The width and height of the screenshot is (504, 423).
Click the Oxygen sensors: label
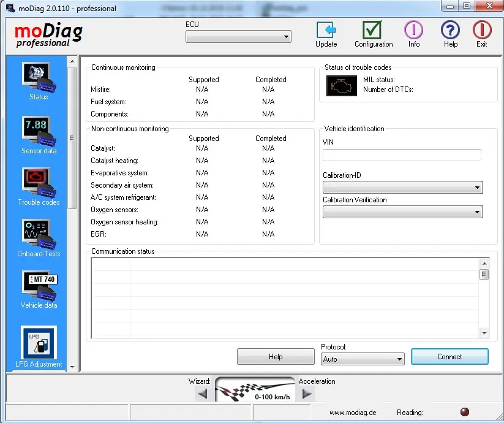coord(114,210)
